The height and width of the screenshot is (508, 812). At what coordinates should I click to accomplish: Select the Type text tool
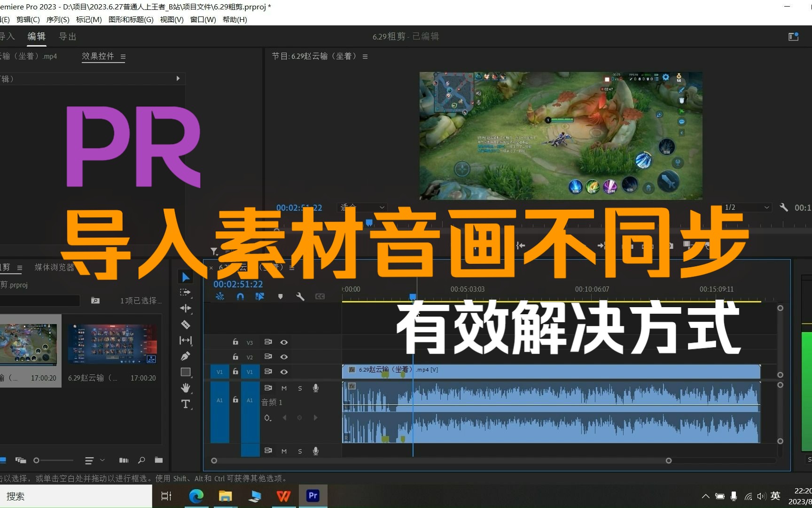186,404
